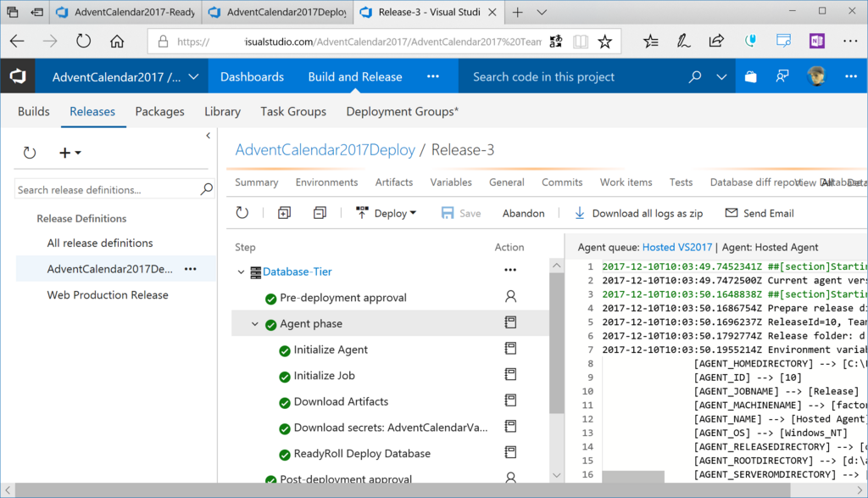This screenshot has height=498, width=868.
Task: Switch to the Builds hub tab
Action: (34, 111)
